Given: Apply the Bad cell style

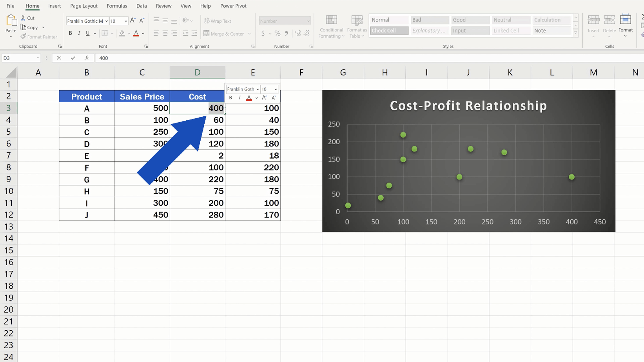Looking at the screenshot, I should (x=430, y=20).
